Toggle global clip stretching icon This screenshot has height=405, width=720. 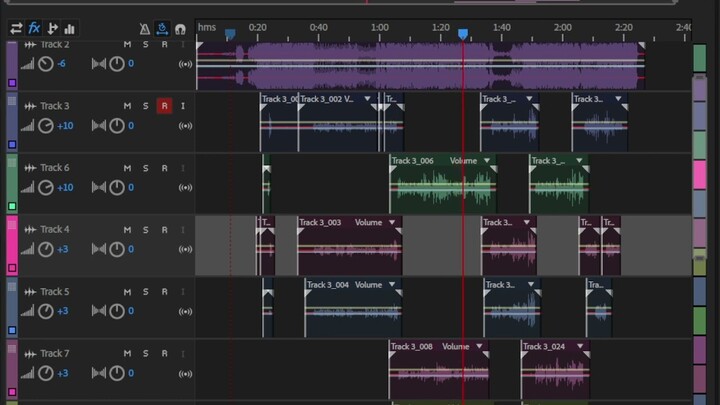click(x=162, y=28)
